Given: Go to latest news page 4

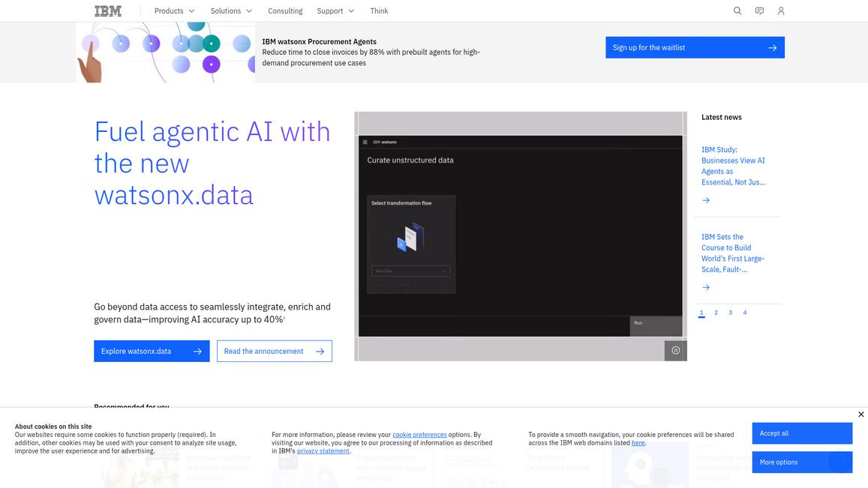Looking at the screenshot, I should pyautogui.click(x=744, y=313).
